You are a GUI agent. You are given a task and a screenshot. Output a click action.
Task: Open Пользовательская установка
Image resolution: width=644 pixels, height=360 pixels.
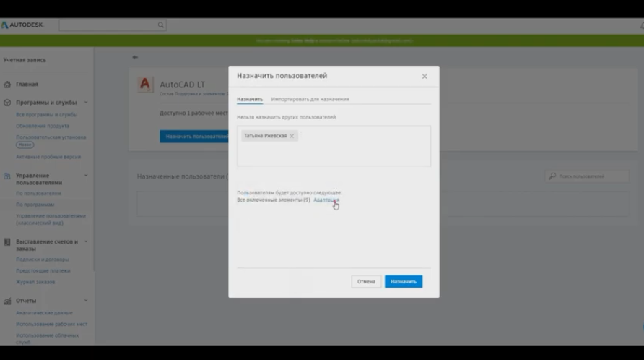pyautogui.click(x=51, y=137)
